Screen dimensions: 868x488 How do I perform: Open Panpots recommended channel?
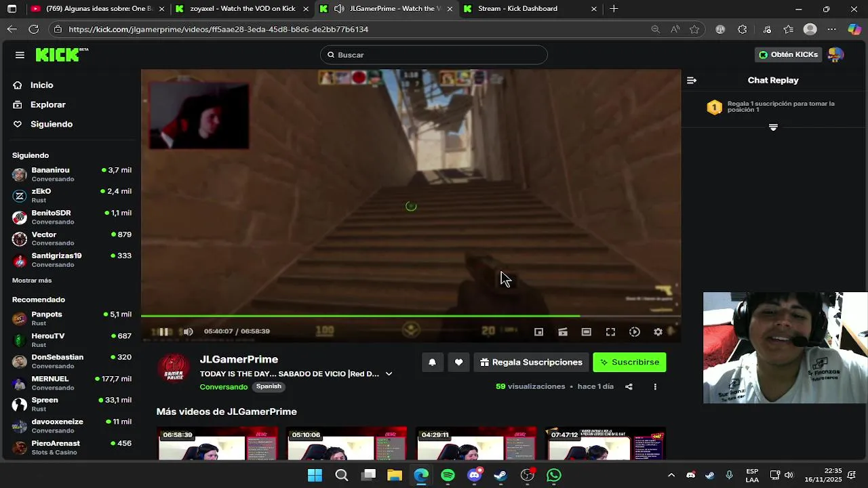coord(71,319)
